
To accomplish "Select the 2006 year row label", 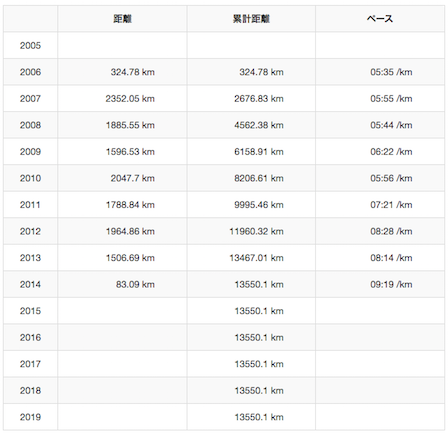I will [x=30, y=72].
